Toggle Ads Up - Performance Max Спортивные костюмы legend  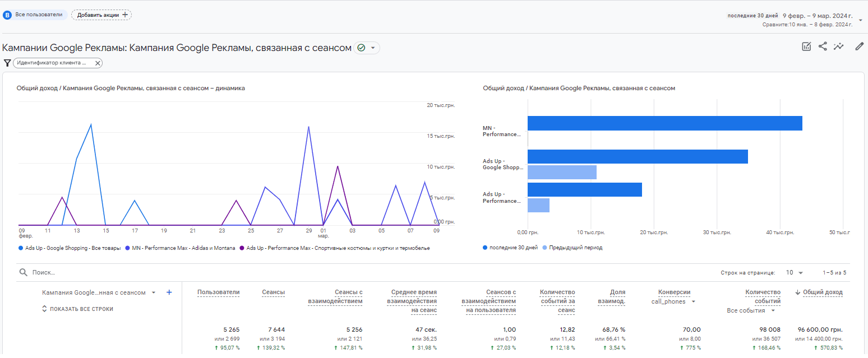(335, 248)
